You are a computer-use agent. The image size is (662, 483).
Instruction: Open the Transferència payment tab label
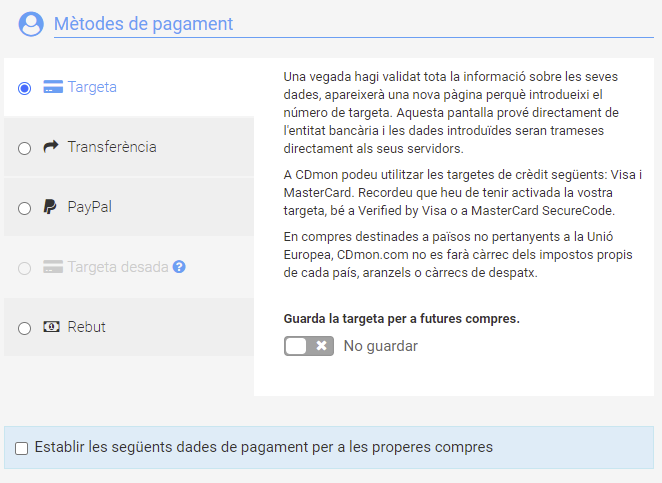pyautogui.click(x=112, y=147)
